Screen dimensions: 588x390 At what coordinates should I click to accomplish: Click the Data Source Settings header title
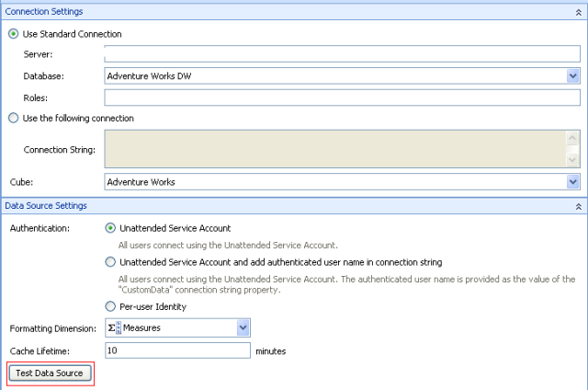46,206
